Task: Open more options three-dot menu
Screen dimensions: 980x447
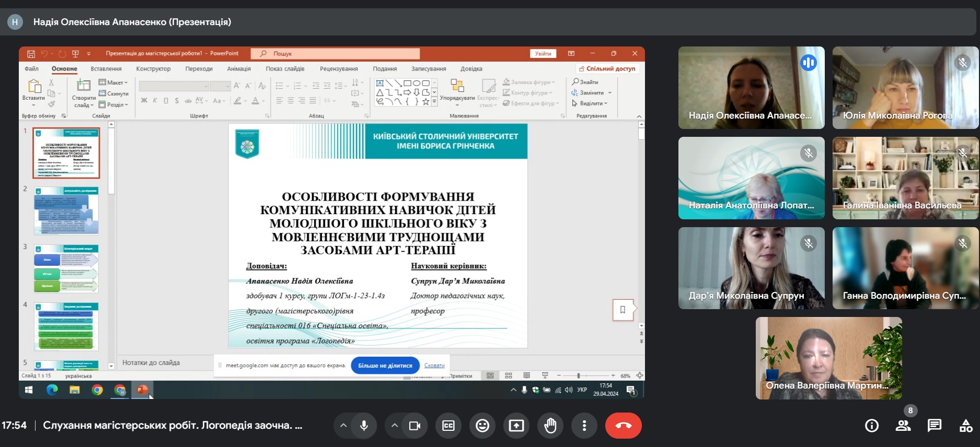Action: click(x=584, y=426)
